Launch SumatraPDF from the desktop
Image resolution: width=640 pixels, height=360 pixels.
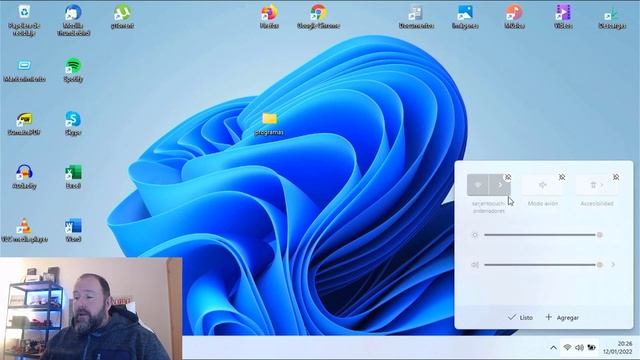pos(24,124)
